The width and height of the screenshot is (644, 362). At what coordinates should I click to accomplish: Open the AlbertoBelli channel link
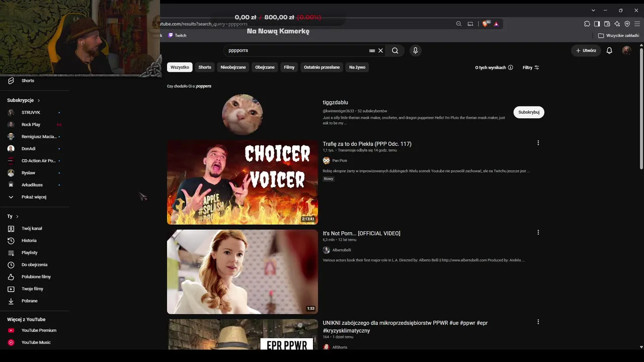pos(342,250)
